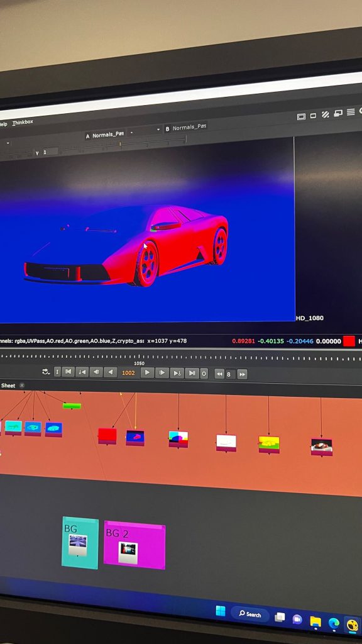Step forward one frame
This screenshot has width=362, height=644.
[x=162, y=372]
